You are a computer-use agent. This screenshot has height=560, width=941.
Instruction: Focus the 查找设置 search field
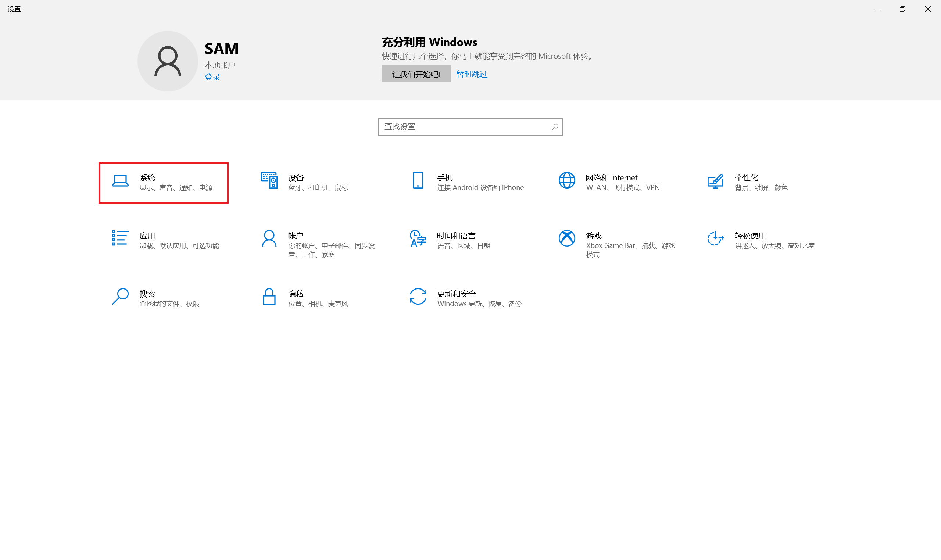click(x=470, y=127)
